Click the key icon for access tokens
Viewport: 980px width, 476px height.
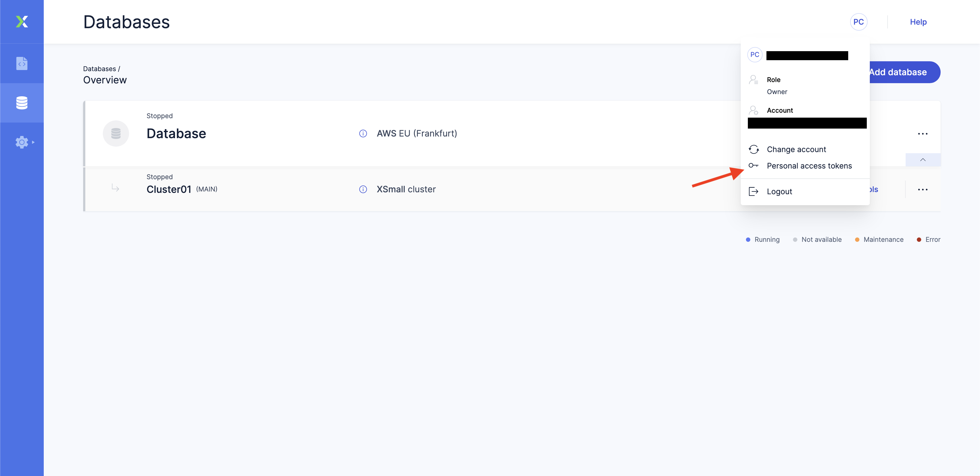coord(753,166)
